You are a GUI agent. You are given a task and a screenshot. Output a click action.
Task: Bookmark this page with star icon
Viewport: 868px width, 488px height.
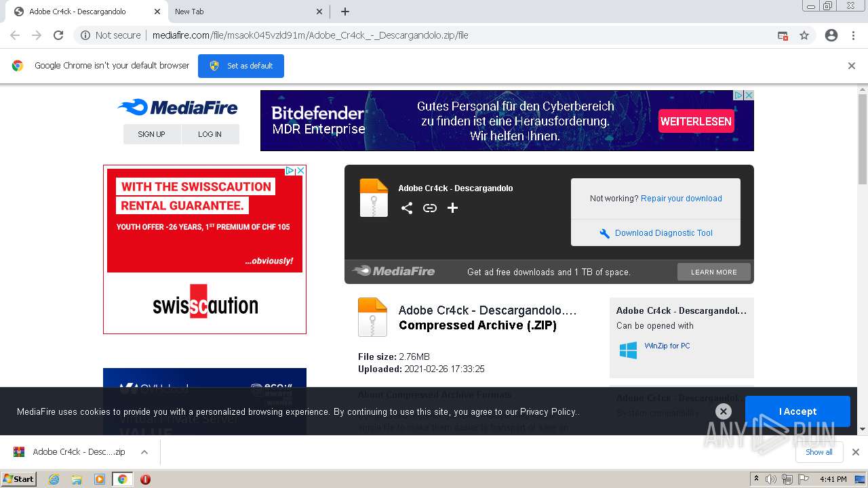(804, 35)
